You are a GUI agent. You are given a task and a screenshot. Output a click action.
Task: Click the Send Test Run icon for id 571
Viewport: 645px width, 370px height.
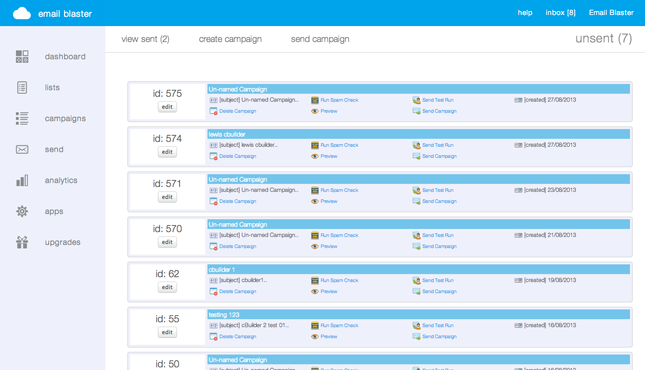[416, 190]
